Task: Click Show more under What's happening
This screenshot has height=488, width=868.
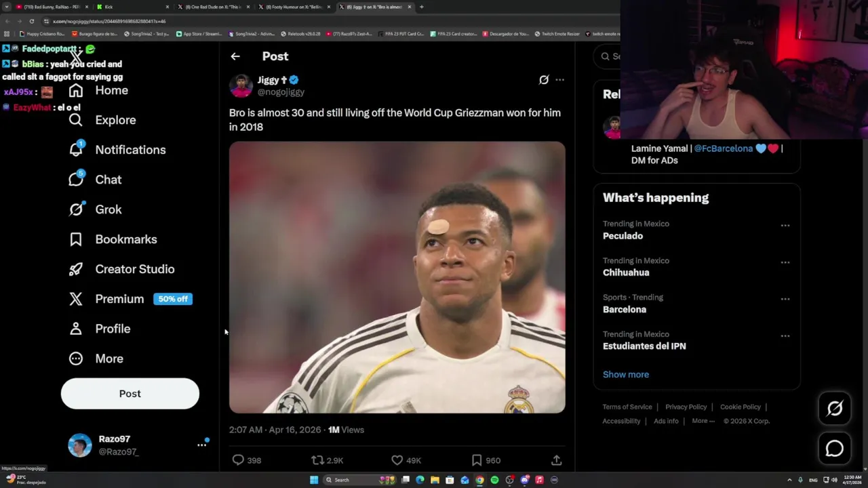Action: click(626, 374)
